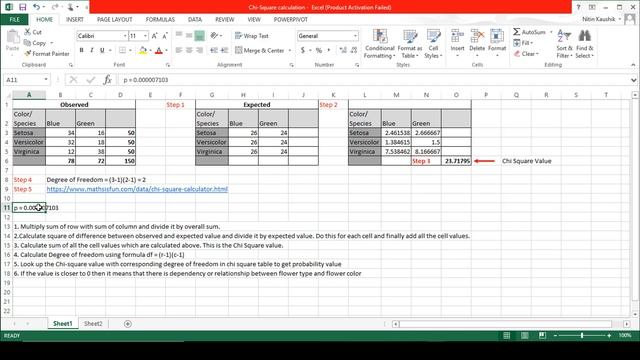Click the Insert Function fx icon
This screenshot has width=640, height=360.
click(107, 80)
